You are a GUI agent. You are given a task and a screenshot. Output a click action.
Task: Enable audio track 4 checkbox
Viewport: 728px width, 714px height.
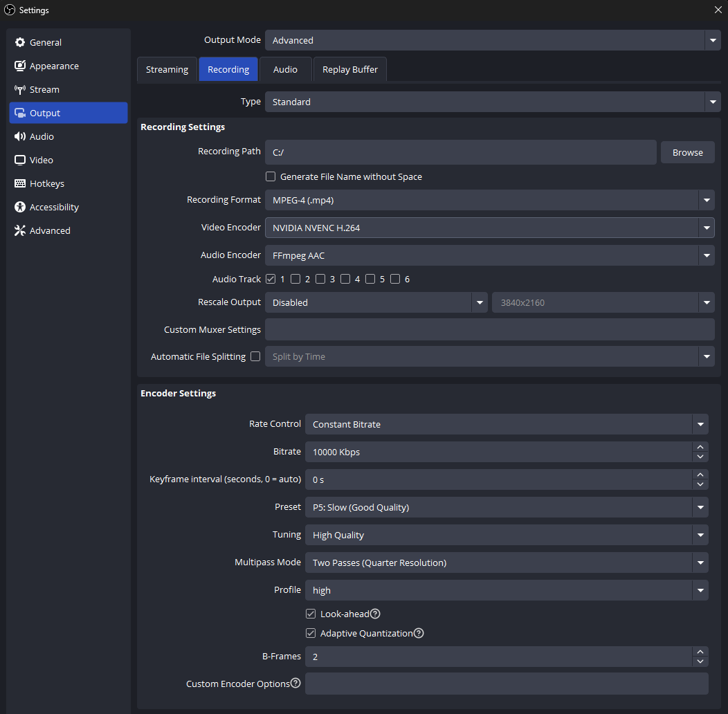(345, 279)
